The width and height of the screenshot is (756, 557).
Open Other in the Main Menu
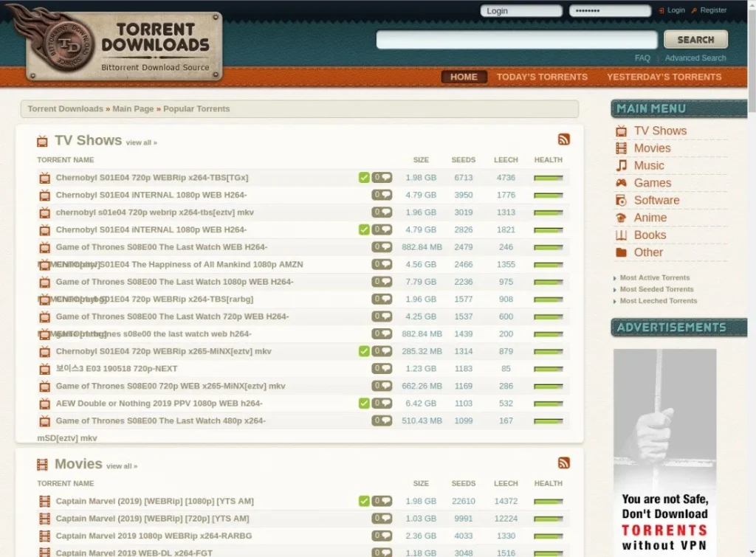648,252
